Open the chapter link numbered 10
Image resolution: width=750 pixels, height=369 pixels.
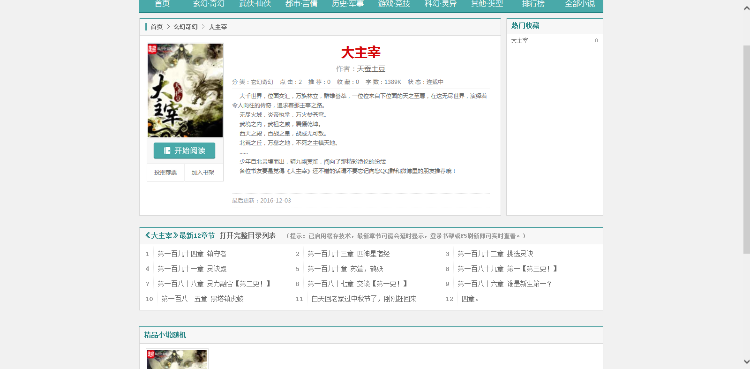coord(202,299)
